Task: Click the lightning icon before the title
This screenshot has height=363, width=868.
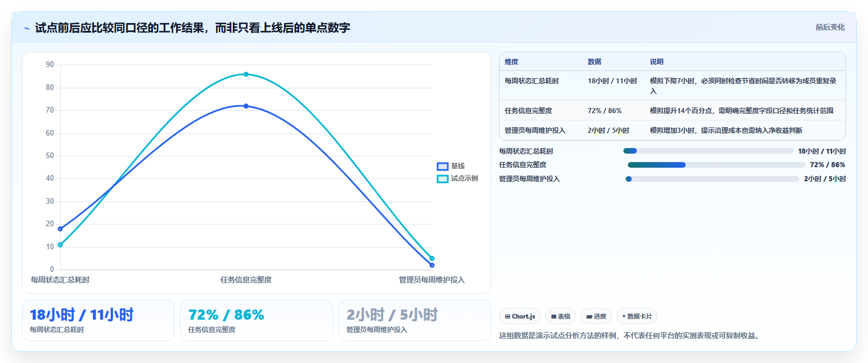Action: [x=26, y=28]
